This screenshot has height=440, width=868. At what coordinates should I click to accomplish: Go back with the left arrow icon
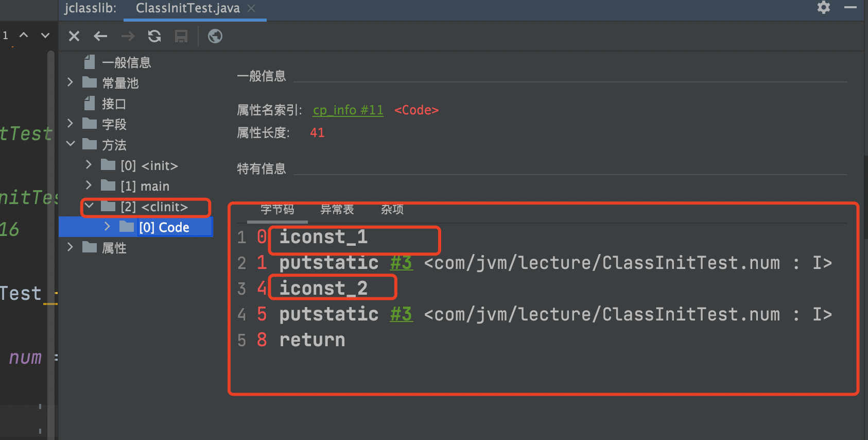pyautogui.click(x=100, y=36)
